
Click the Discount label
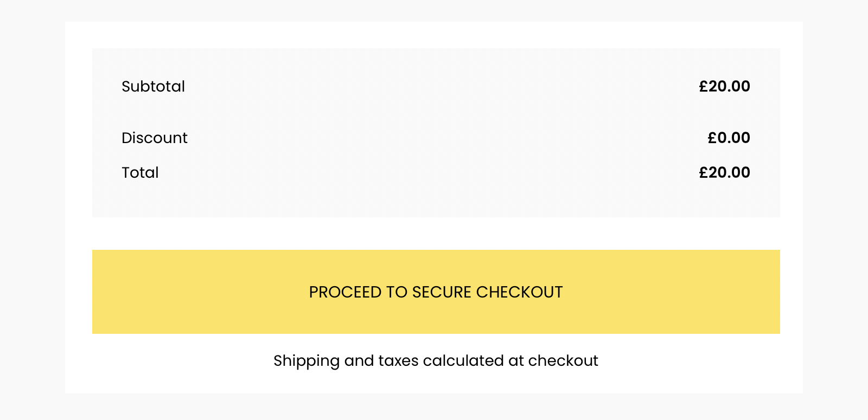point(154,138)
